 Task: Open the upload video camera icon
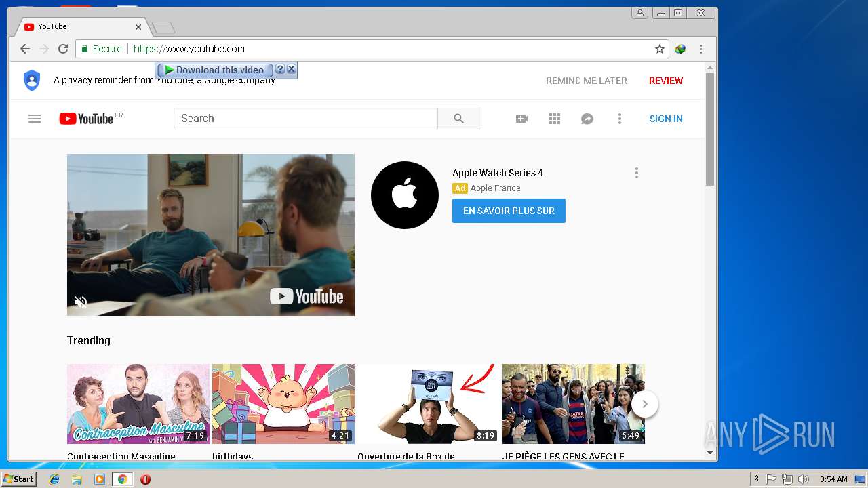coord(522,119)
